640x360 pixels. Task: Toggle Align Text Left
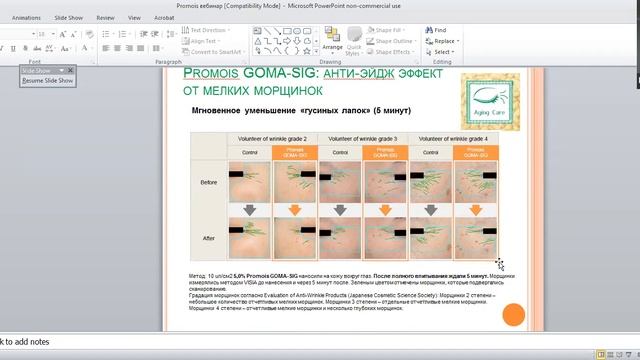106,48
